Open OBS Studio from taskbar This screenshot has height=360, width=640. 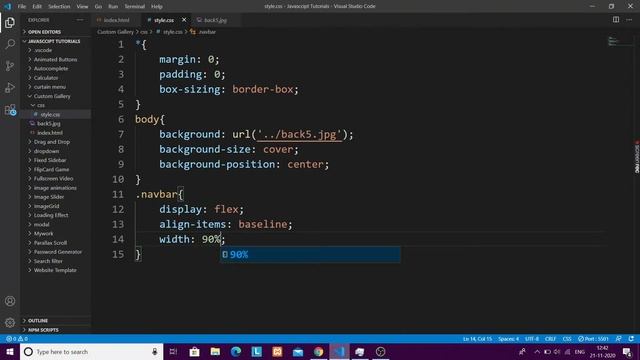coord(380,351)
